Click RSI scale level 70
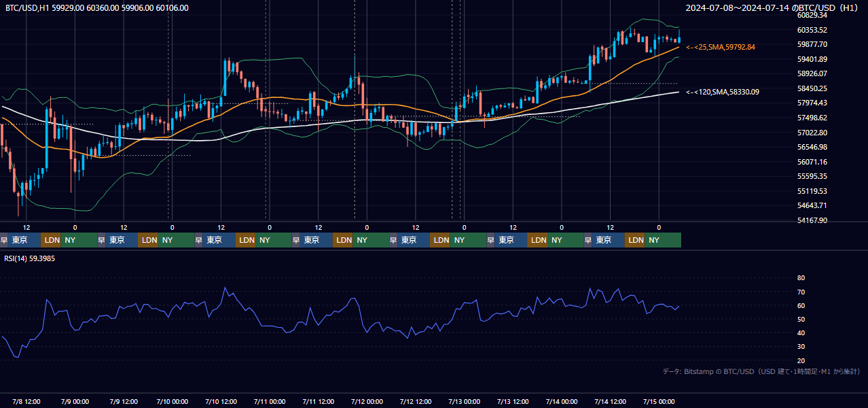 801,292
